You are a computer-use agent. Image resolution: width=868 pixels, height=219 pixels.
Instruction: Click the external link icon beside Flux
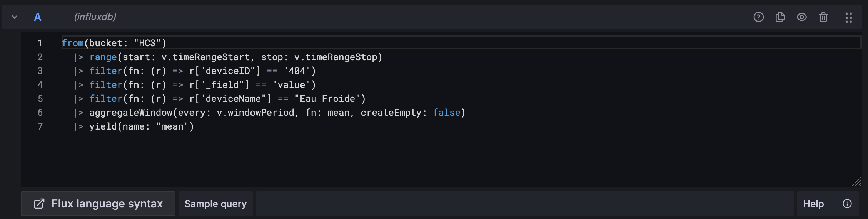tap(39, 204)
